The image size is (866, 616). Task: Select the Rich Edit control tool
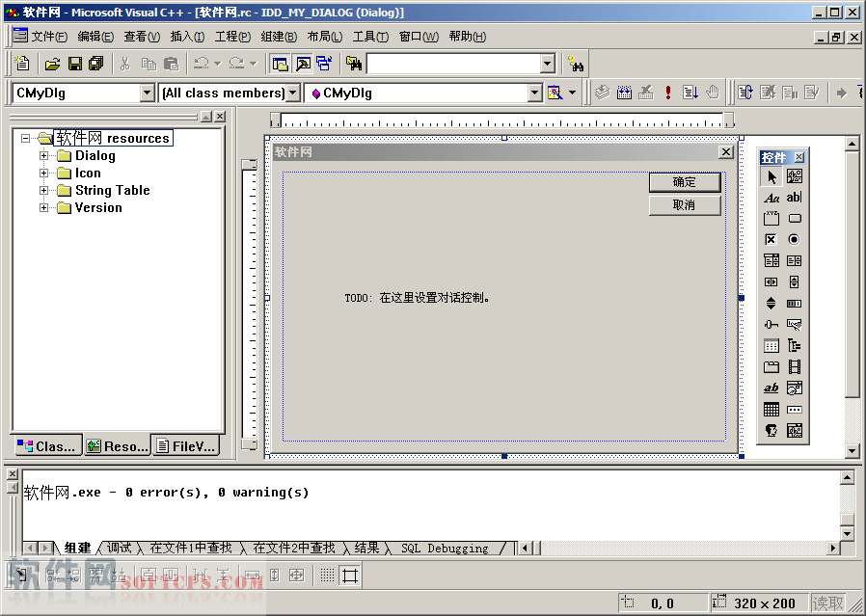(x=771, y=388)
